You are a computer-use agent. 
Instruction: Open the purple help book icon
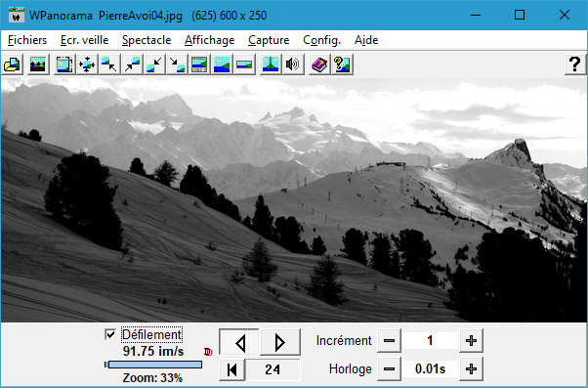pyautogui.click(x=319, y=65)
